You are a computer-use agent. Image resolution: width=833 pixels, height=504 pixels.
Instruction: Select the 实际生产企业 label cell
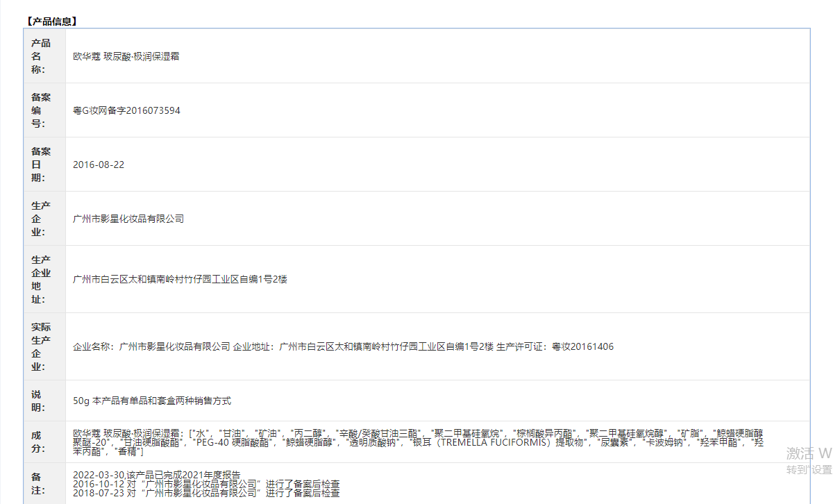pos(44,346)
